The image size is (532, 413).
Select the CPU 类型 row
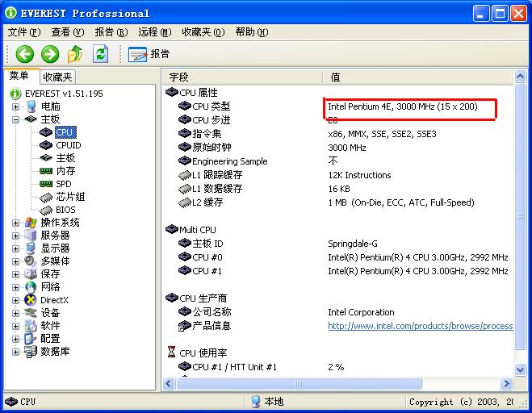tap(338, 106)
